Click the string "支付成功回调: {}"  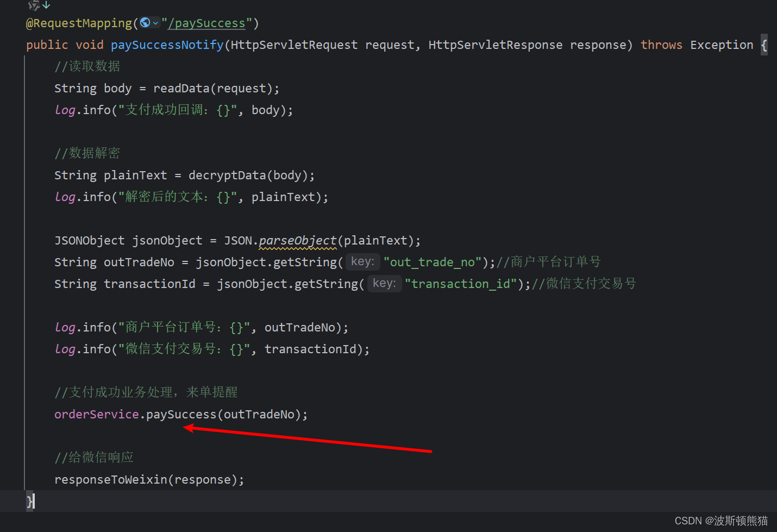tap(178, 110)
